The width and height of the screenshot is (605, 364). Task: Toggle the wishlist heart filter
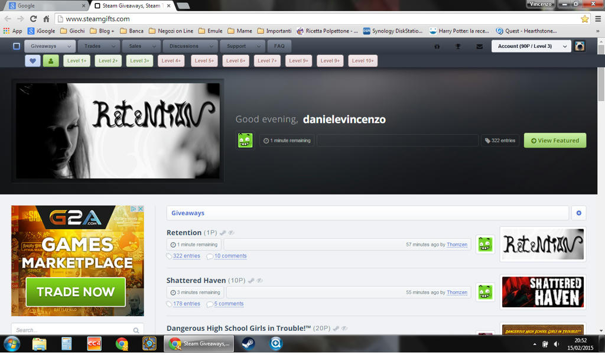(33, 61)
